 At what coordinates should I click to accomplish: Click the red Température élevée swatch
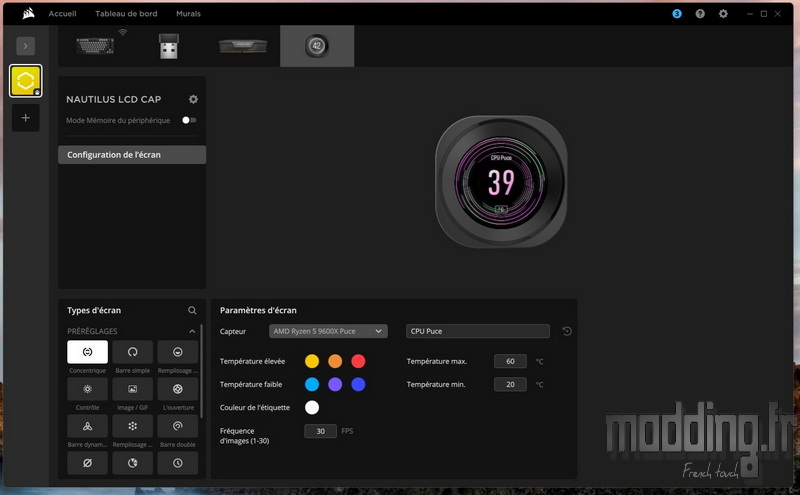(358, 361)
